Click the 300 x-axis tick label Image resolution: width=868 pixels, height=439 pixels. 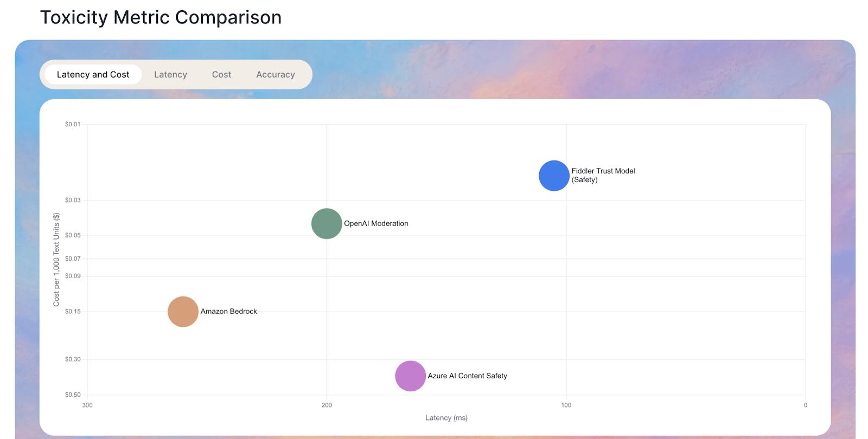(x=87, y=405)
